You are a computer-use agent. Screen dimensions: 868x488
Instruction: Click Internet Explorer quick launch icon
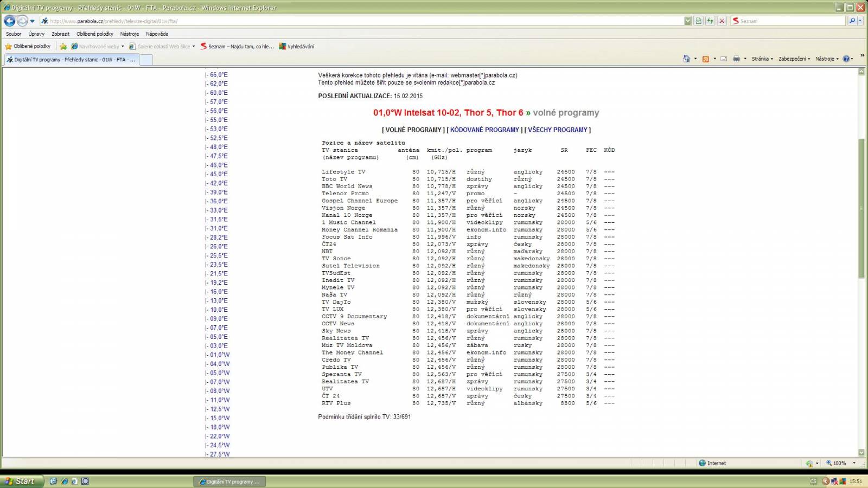pos(64,481)
